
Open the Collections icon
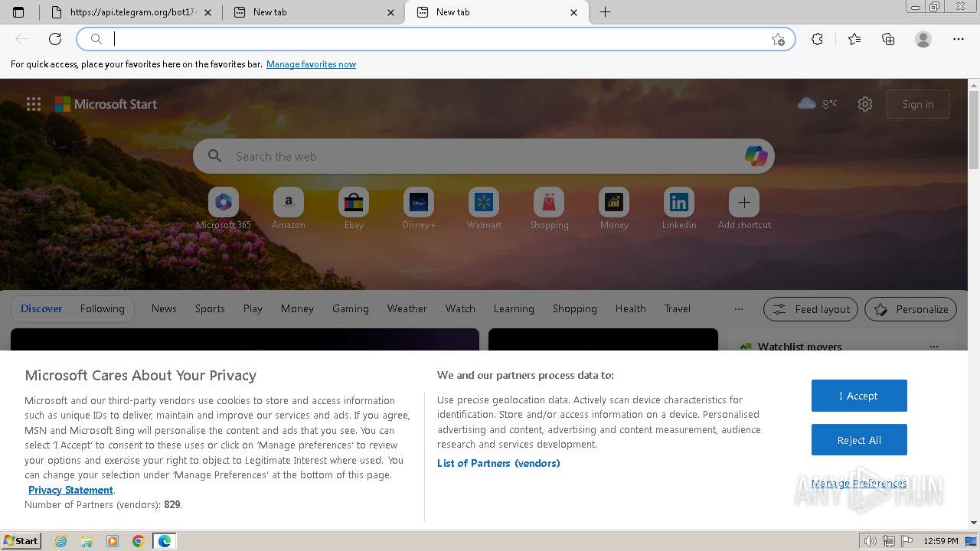click(x=888, y=39)
